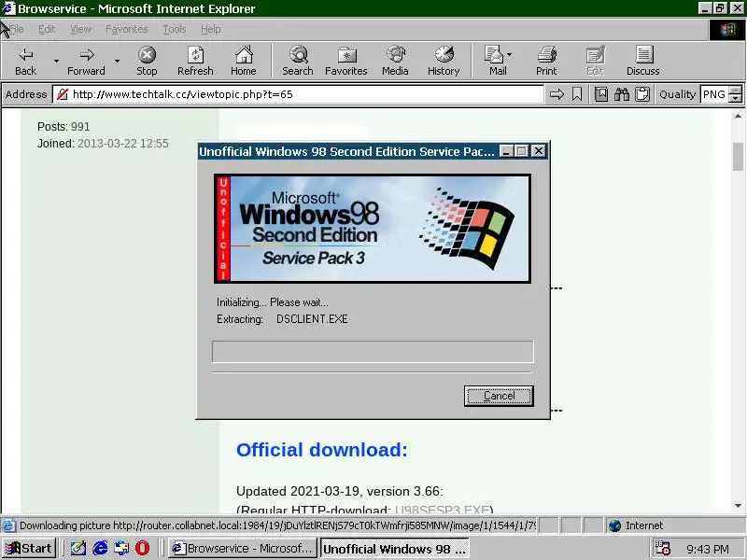Screen dimensions: 747x560
Task: Click the binoculars find icon
Action: [622, 94]
